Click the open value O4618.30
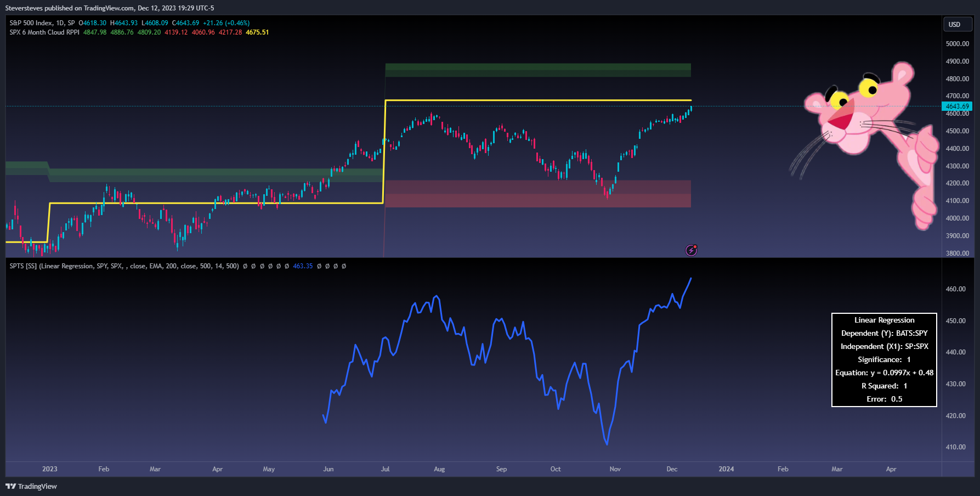980x496 pixels. tap(93, 23)
